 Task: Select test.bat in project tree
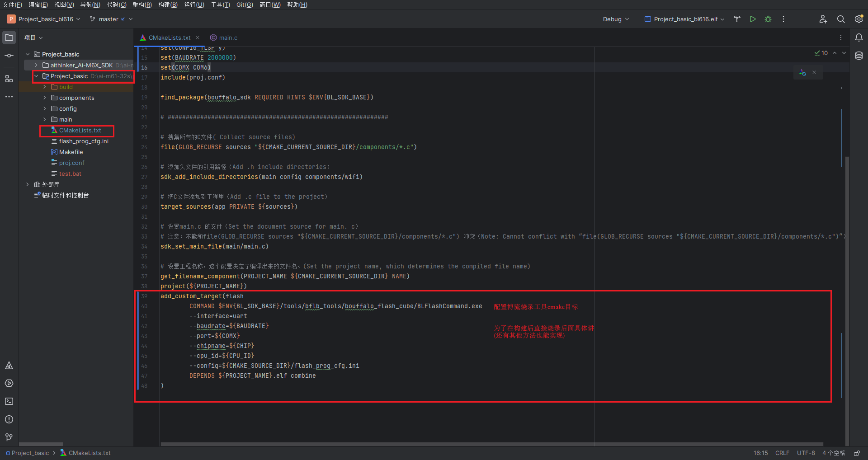click(66, 174)
